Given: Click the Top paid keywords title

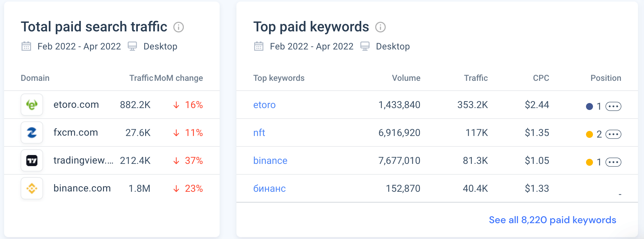Looking at the screenshot, I should click(x=311, y=27).
